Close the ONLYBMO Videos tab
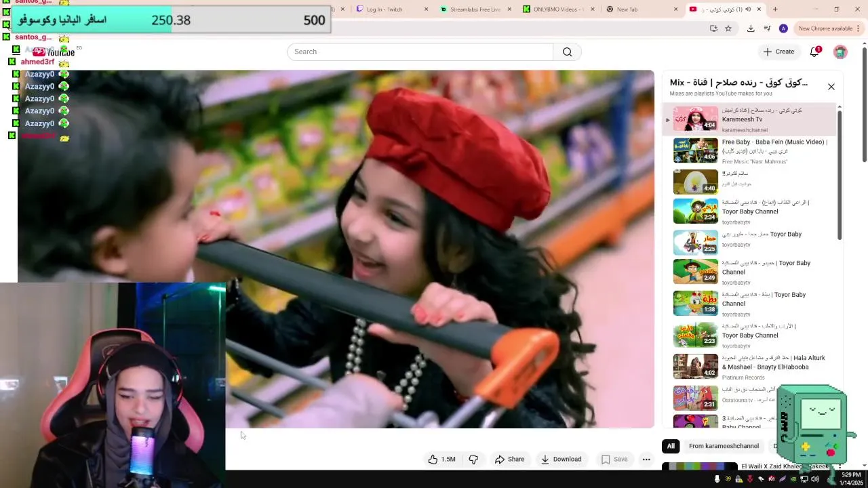Image resolution: width=868 pixels, height=488 pixels. coord(593,9)
